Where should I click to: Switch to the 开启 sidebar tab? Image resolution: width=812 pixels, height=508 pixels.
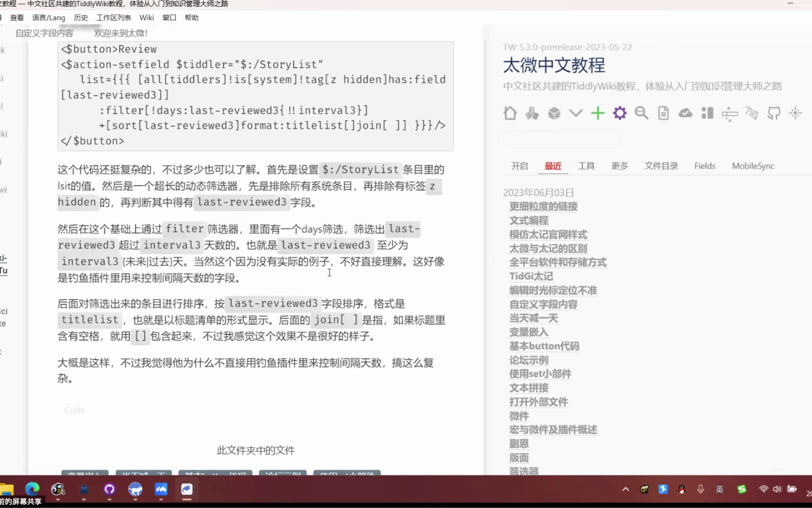point(520,166)
